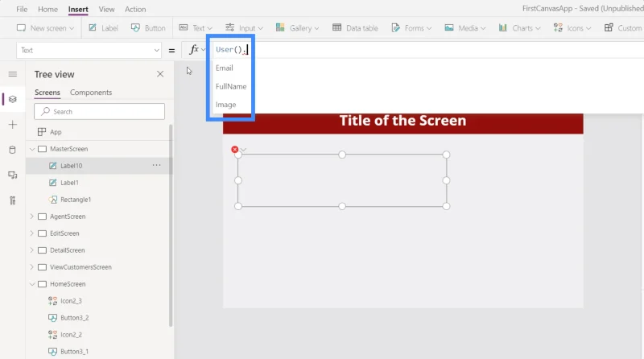Select the Tree view layers icon
The width and height of the screenshot is (644, 359).
click(x=13, y=99)
